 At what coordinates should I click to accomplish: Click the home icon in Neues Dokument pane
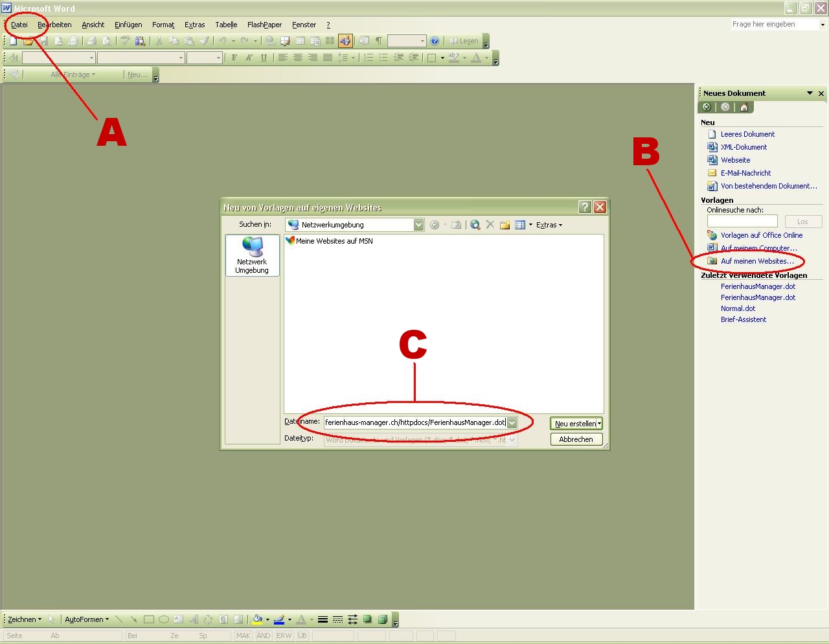tap(744, 108)
